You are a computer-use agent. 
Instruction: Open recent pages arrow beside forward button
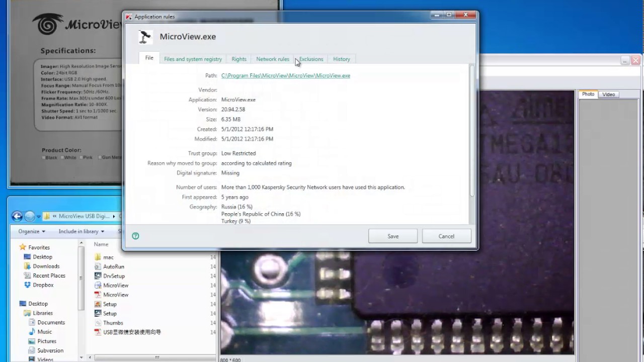39,217
